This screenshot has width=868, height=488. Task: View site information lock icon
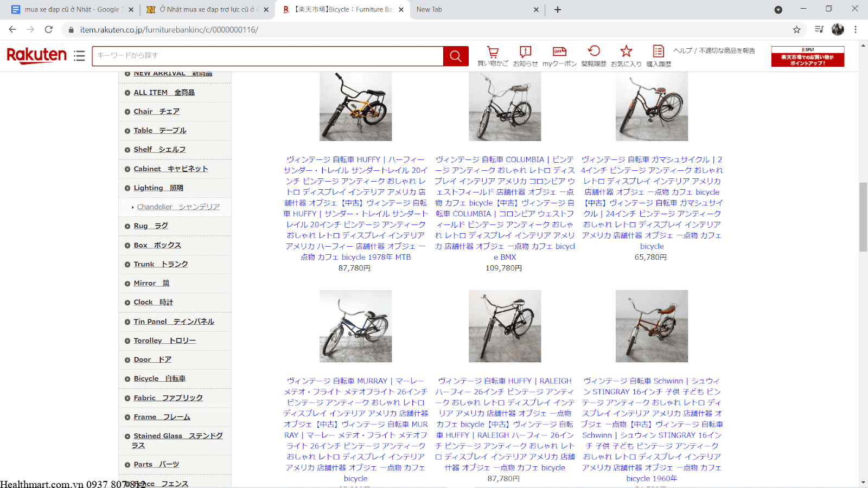tap(71, 30)
